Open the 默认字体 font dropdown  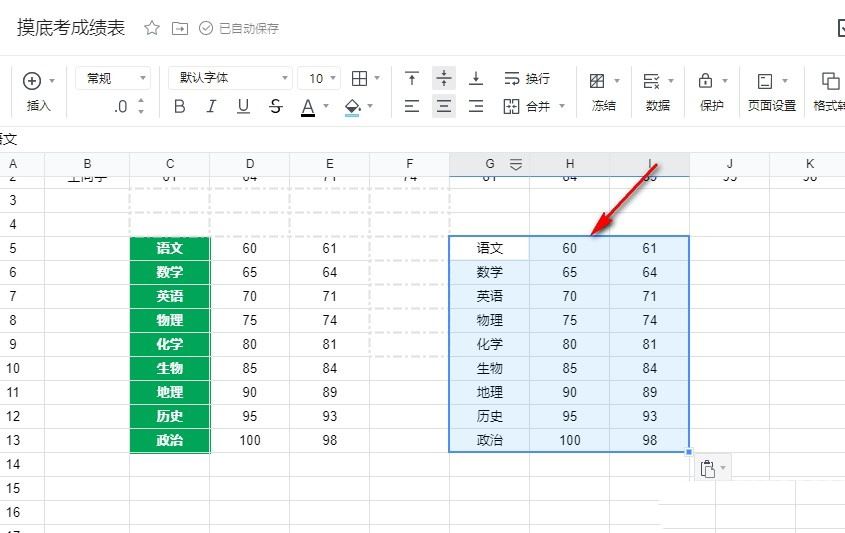pyautogui.click(x=230, y=79)
